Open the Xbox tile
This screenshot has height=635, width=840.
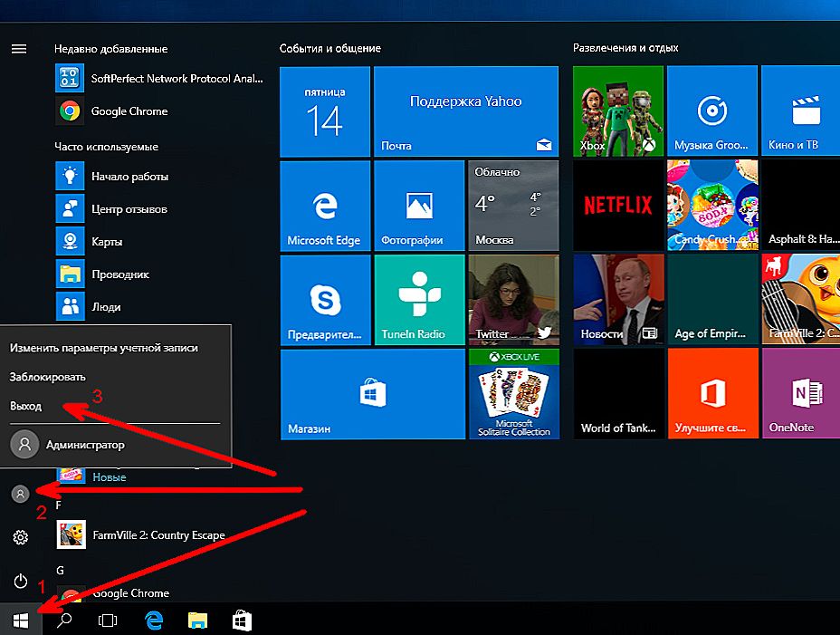click(618, 111)
